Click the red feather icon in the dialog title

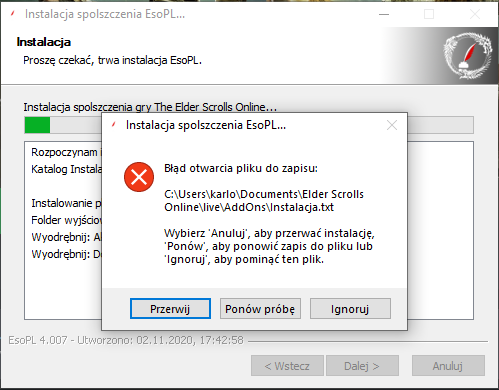click(x=114, y=125)
